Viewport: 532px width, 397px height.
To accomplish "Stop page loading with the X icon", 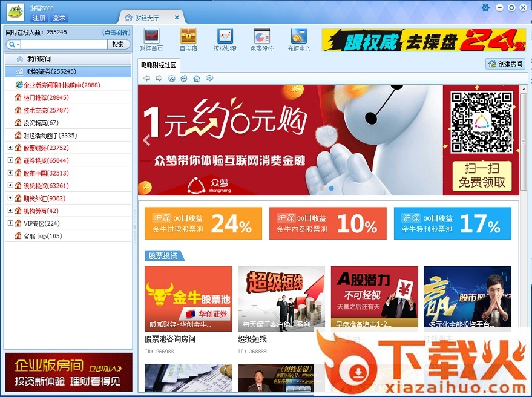I will click(x=172, y=79).
